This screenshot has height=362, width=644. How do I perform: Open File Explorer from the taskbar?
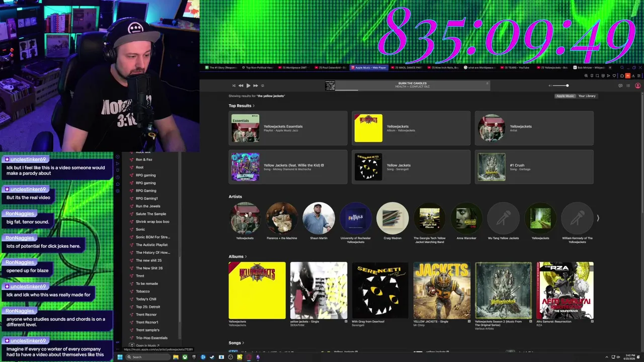pos(176,357)
